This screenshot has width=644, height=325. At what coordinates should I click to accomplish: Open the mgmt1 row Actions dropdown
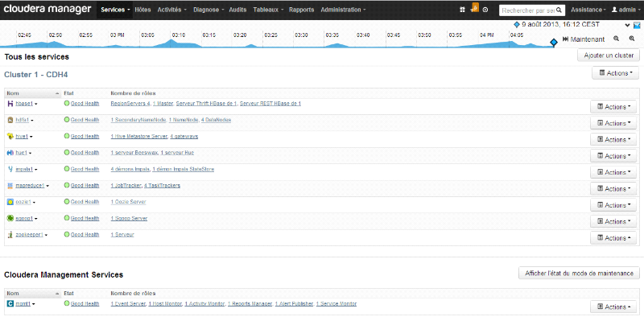click(x=613, y=307)
